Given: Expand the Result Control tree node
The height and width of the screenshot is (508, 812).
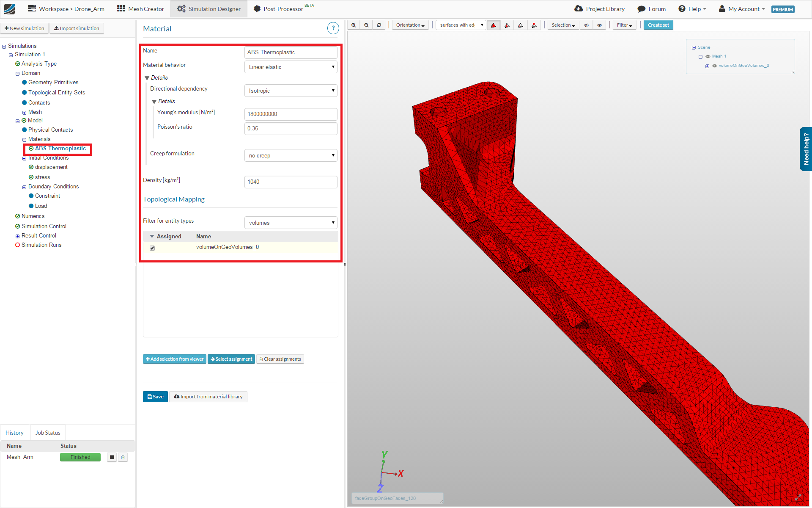Looking at the screenshot, I should point(17,236).
